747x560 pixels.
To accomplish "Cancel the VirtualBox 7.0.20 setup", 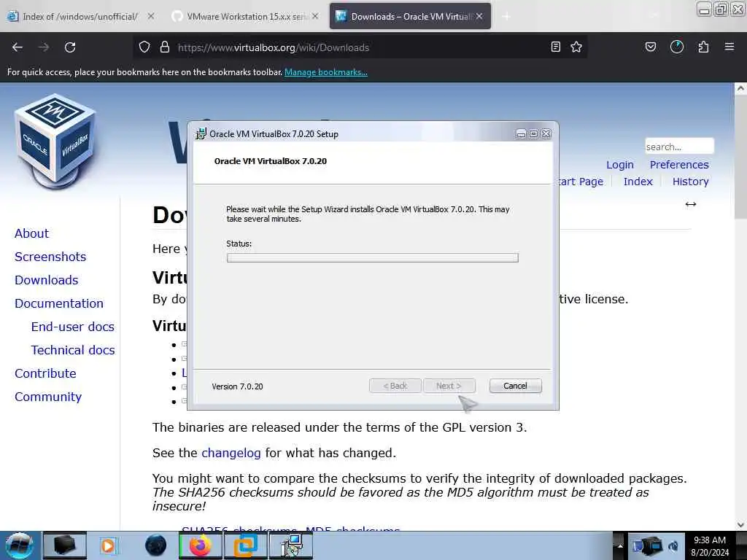I will [x=516, y=386].
